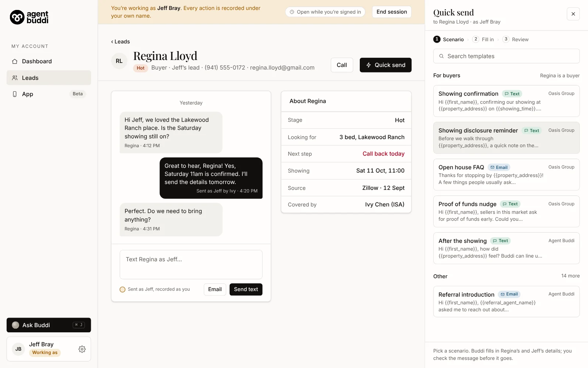
Task: Open Leads in the sidebar
Action: (49, 78)
